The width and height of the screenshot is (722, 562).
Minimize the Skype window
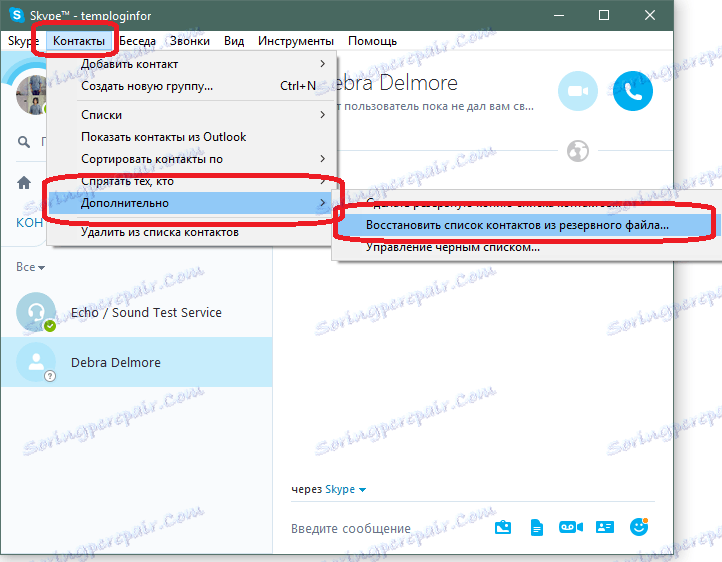[559, 15]
